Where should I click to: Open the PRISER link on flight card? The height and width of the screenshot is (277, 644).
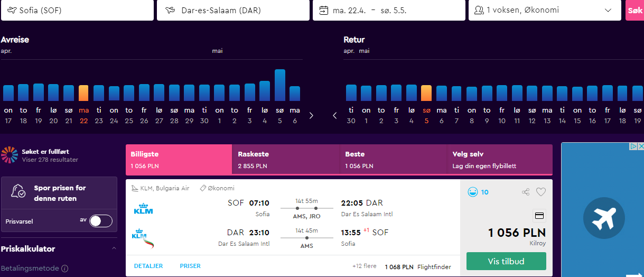coord(190,266)
